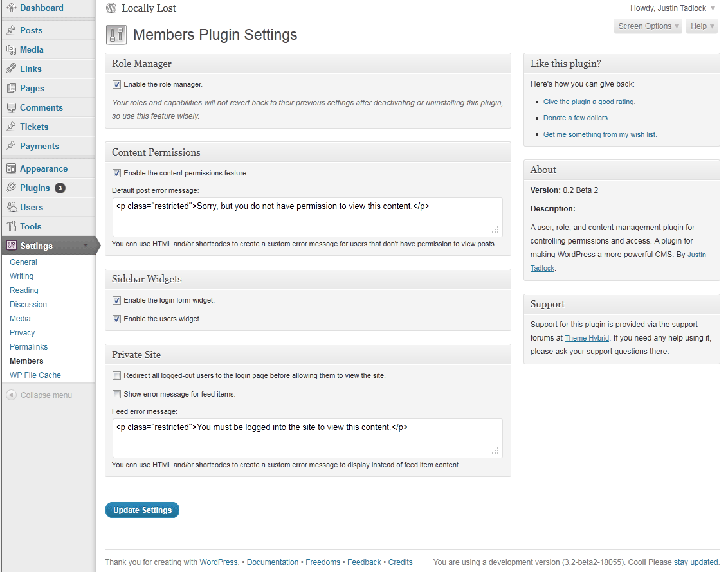Uncheck the login form widget option

click(116, 300)
